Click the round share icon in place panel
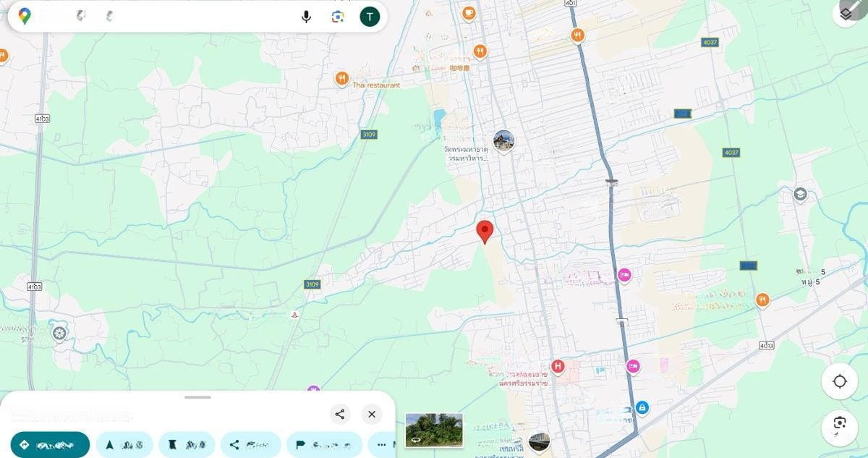This screenshot has height=458, width=868. (x=339, y=414)
